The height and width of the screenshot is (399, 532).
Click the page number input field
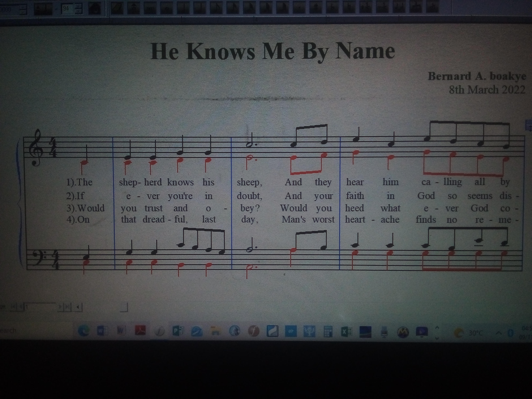pyautogui.click(x=40, y=307)
